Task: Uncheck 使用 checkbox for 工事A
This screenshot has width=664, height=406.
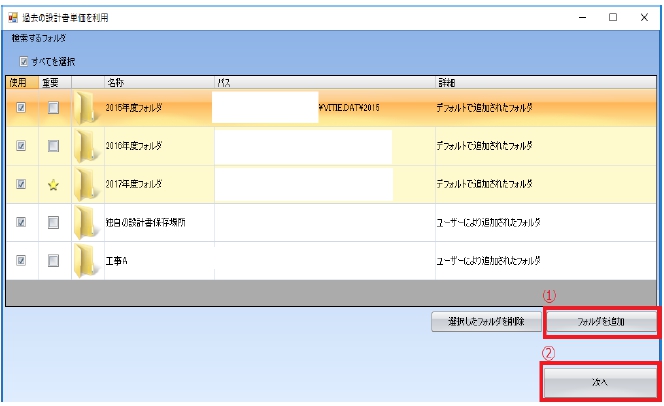Action: [x=21, y=260]
